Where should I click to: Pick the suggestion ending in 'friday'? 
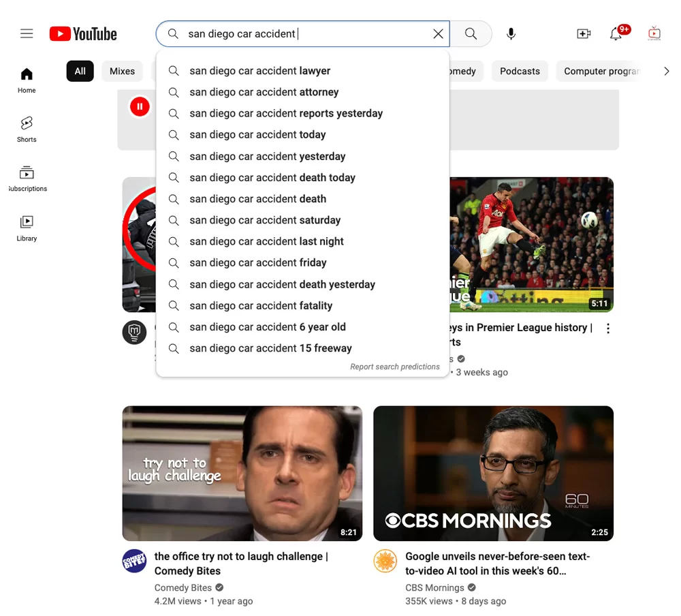[x=303, y=263]
